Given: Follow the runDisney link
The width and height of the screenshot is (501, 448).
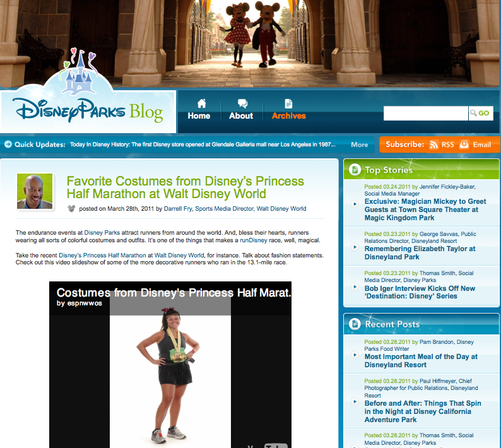Looking at the screenshot, I should [254, 240].
